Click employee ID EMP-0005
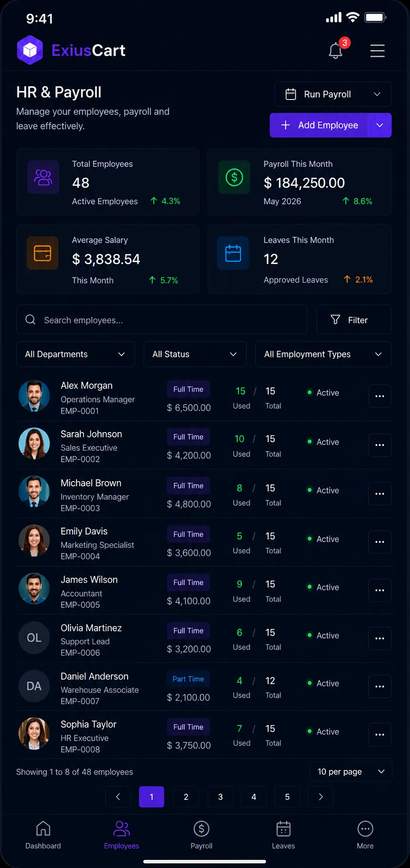Viewport: 410px width, 868px height. coord(80,605)
